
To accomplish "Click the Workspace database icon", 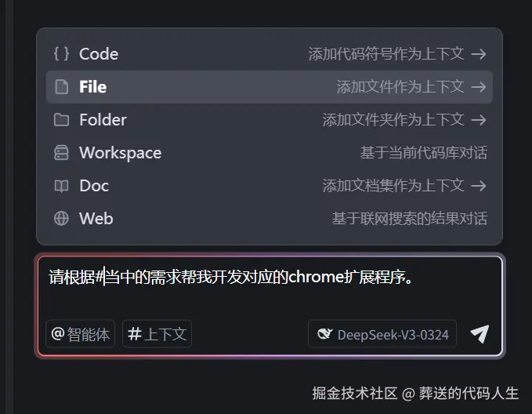I will tap(61, 153).
